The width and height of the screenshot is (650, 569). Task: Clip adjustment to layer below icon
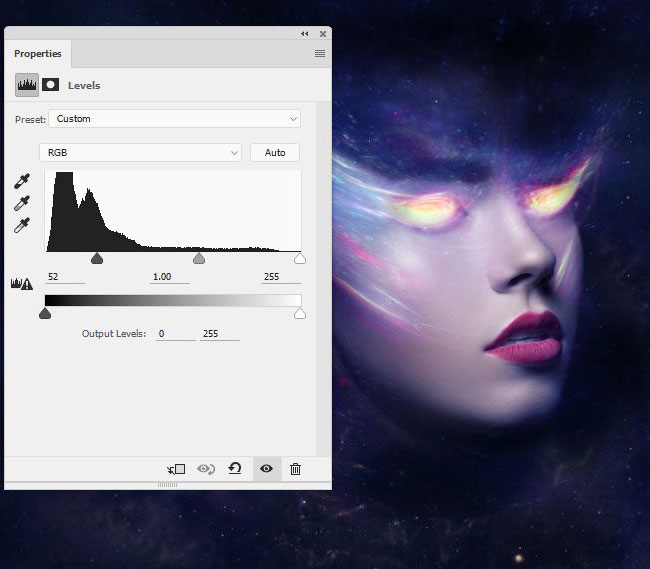176,469
